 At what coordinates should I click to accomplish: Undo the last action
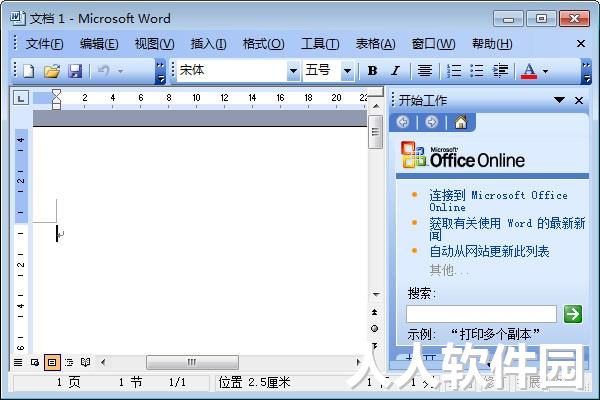pos(103,71)
